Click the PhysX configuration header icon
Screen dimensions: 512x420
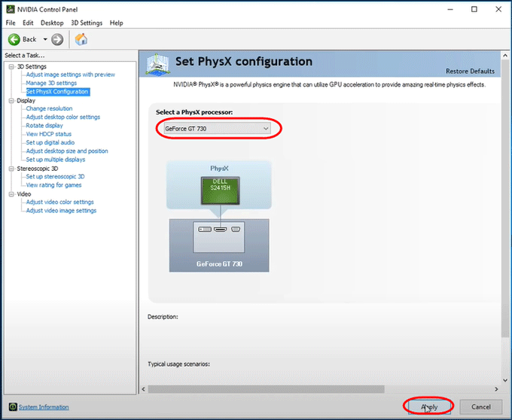(157, 64)
